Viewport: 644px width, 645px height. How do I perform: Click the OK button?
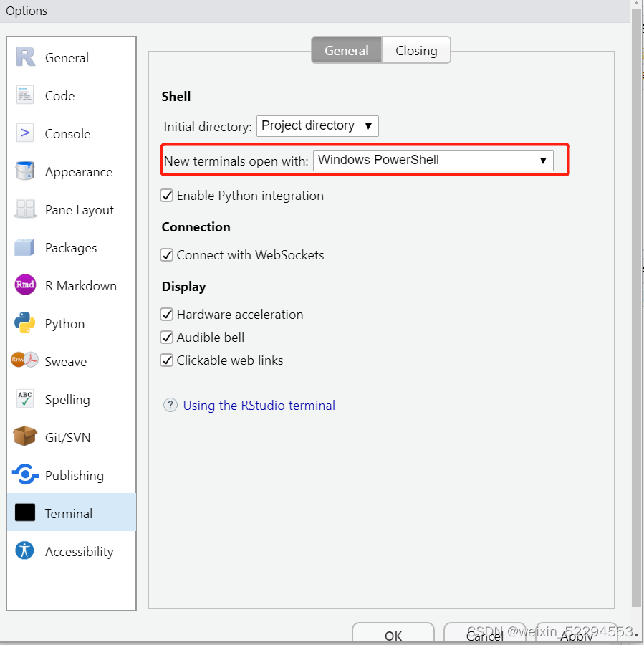[393, 635]
